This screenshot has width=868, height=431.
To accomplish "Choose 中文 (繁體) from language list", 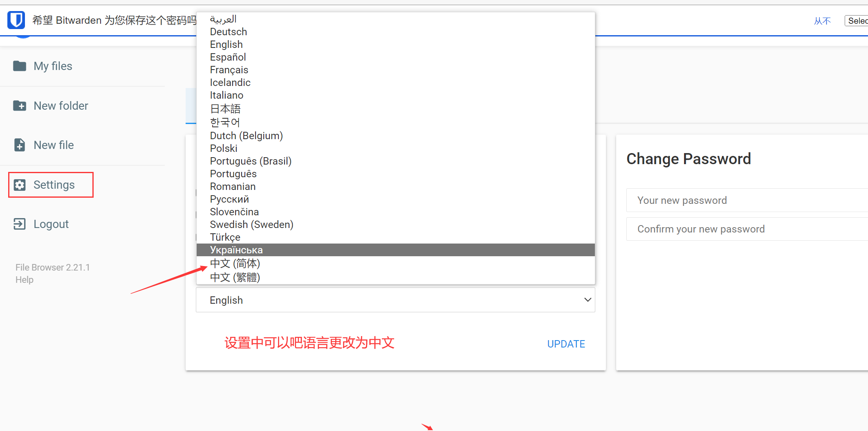I will click(x=235, y=278).
